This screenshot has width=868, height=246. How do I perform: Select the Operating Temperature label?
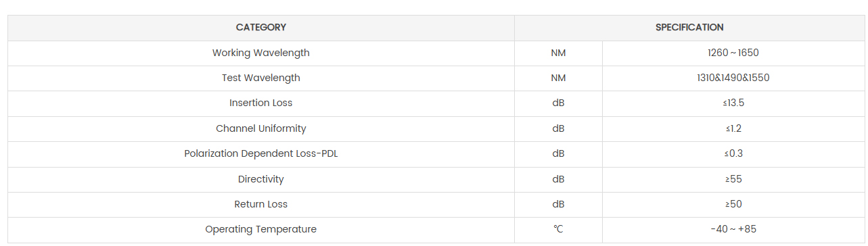coord(260,230)
